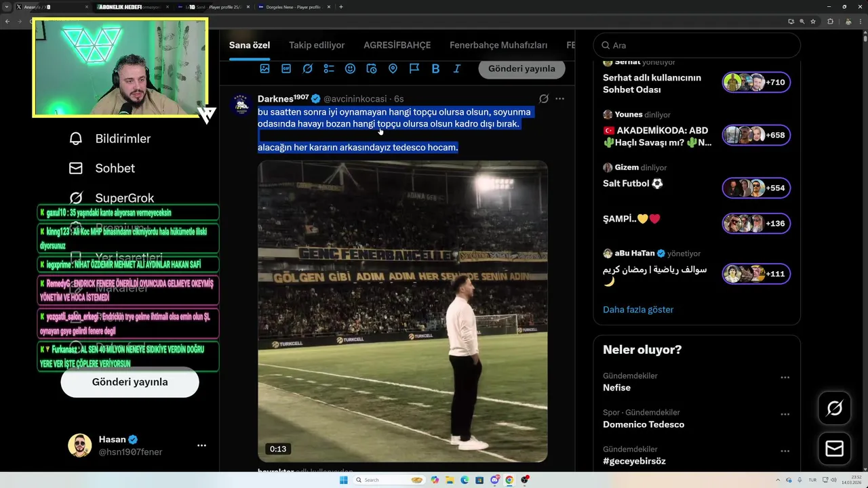Open Nefise trending topic
This screenshot has height=488, width=868.
click(616, 388)
